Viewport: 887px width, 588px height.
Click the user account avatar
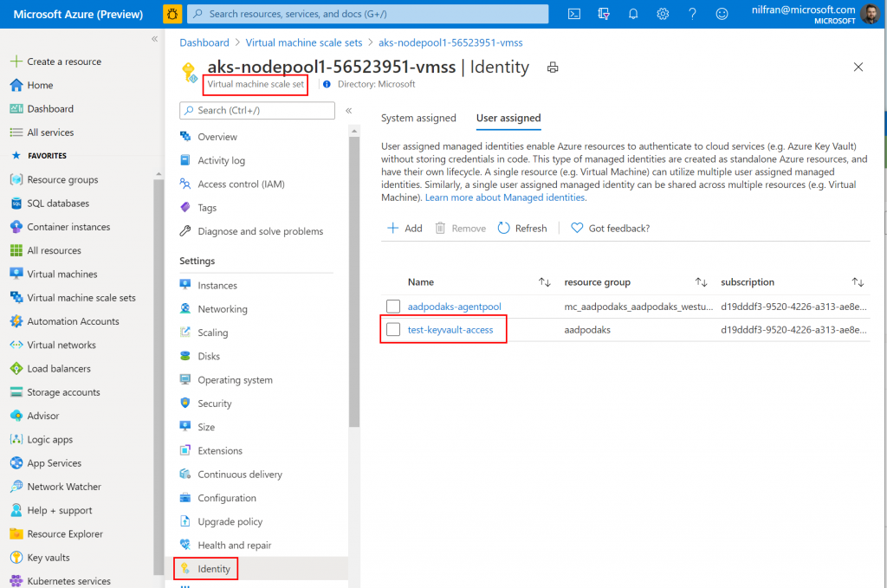click(870, 14)
